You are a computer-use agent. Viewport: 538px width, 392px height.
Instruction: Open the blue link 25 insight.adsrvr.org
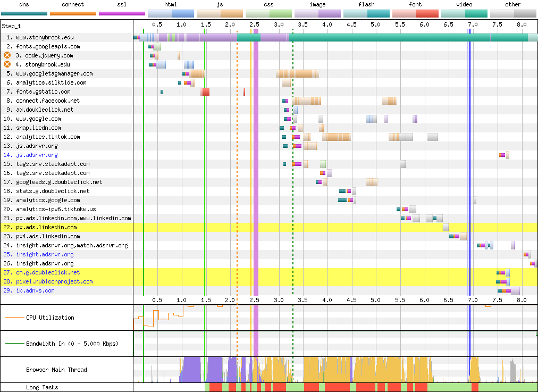click(38, 254)
